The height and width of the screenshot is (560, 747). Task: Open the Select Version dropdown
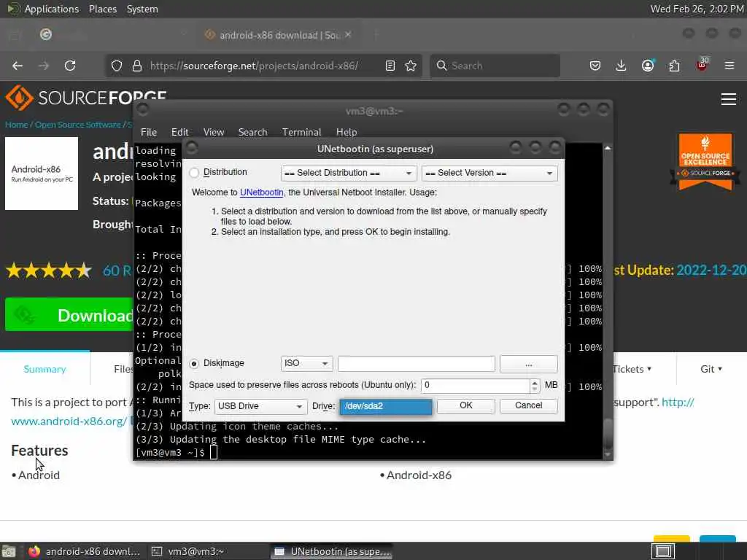coord(489,173)
